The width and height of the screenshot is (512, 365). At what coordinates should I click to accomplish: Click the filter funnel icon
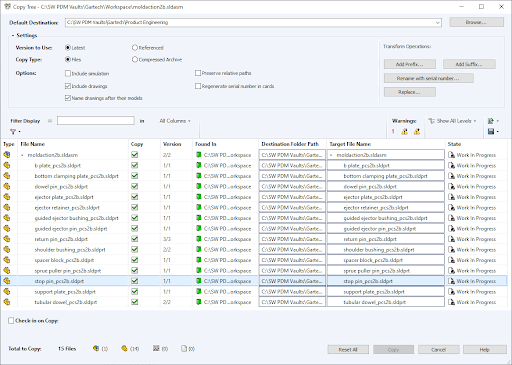[x=13, y=132]
